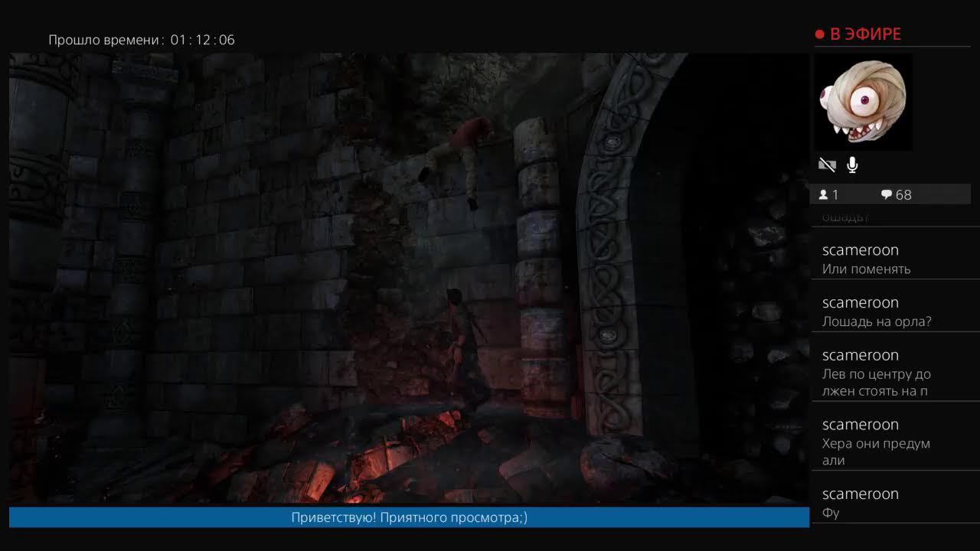Screen dimensions: 980x551
Task: Click the red live indicator dot
Action: tap(819, 34)
